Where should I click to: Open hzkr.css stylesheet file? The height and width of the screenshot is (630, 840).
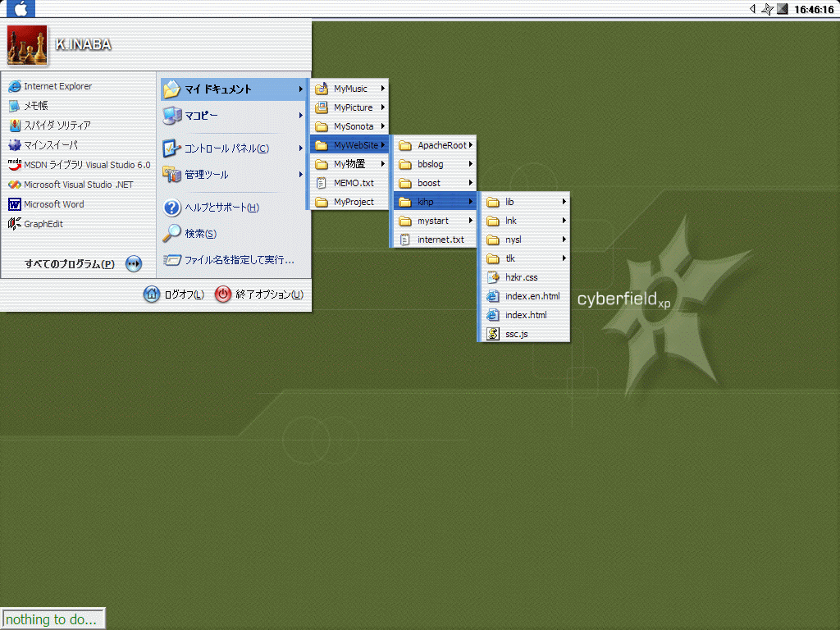click(526, 277)
